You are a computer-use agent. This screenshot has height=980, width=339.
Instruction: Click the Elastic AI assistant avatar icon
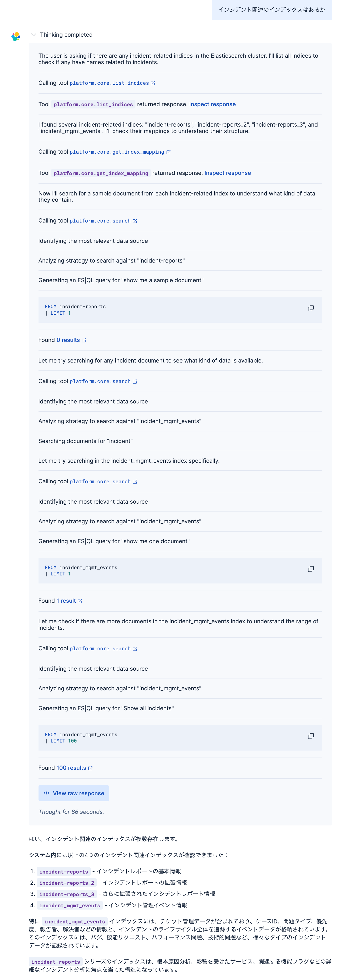pos(16,36)
